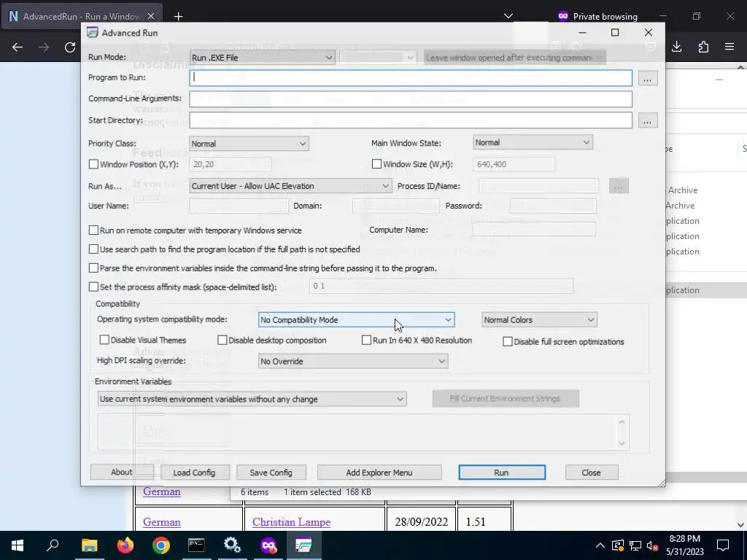
Task: Select the Advanced Run taskbar icon
Action: (x=303, y=545)
